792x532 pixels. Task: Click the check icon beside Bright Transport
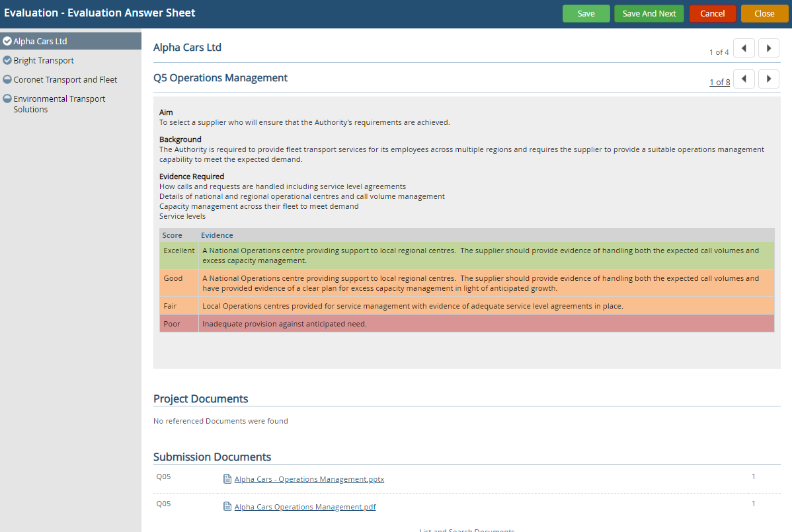8,60
